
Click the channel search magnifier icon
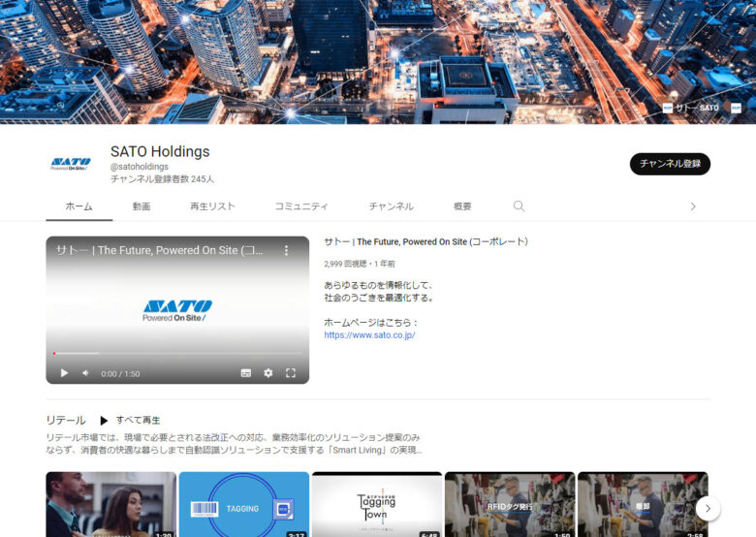[x=519, y=206]
